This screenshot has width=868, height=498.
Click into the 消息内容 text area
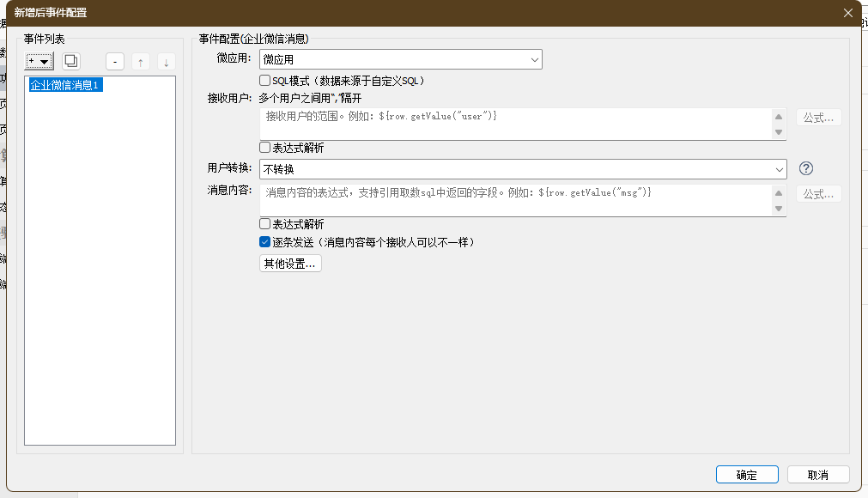pos(515,201)
